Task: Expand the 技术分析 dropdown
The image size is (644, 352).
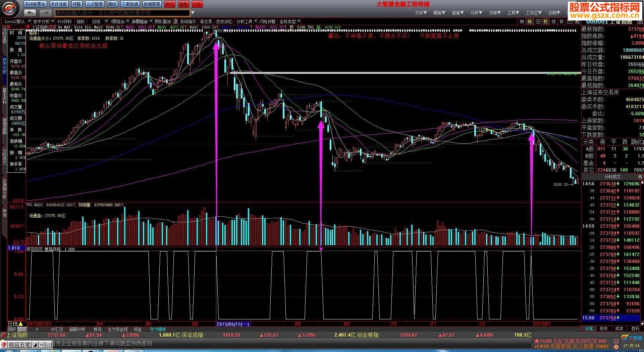Action: point(52,21)
